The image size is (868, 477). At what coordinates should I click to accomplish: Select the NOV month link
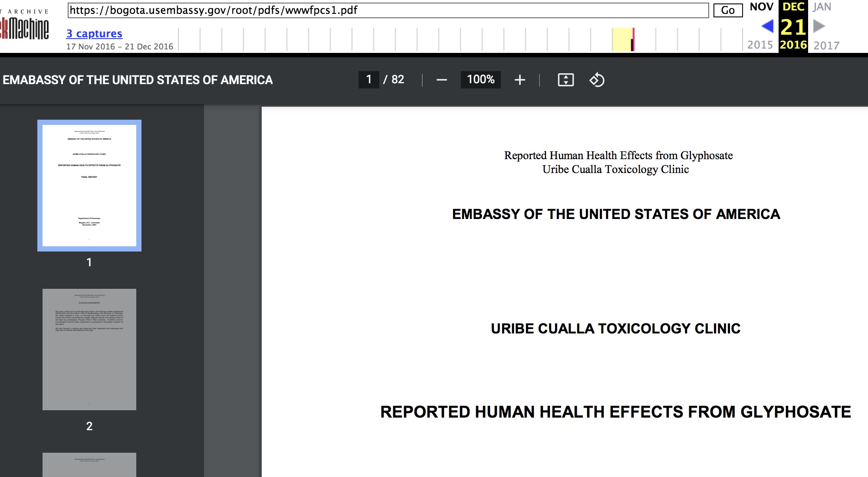(761, 7)
